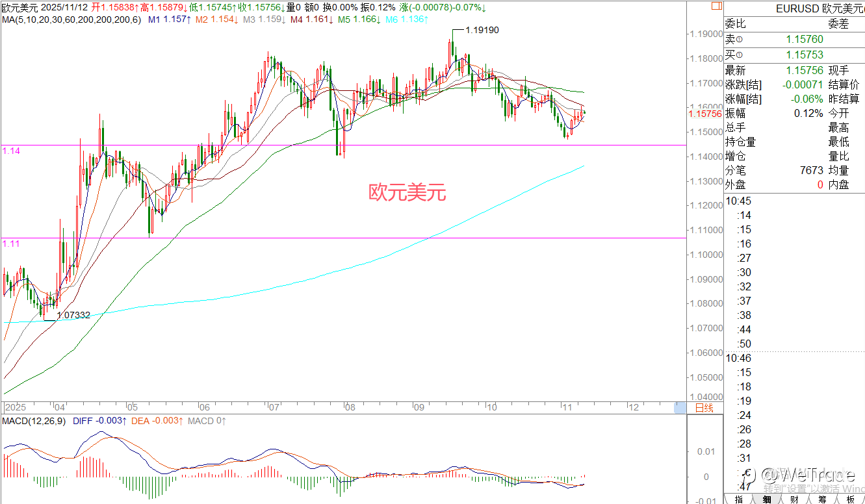
Task: Click the :27 tick row
Action: pyautogui.click(x=744, y=258)
